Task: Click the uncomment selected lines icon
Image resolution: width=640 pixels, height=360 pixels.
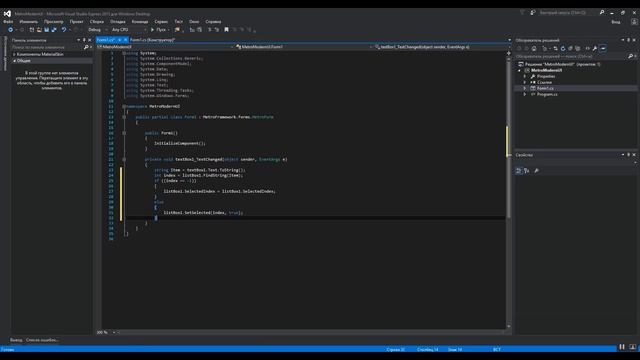Action: click(217, 30)
